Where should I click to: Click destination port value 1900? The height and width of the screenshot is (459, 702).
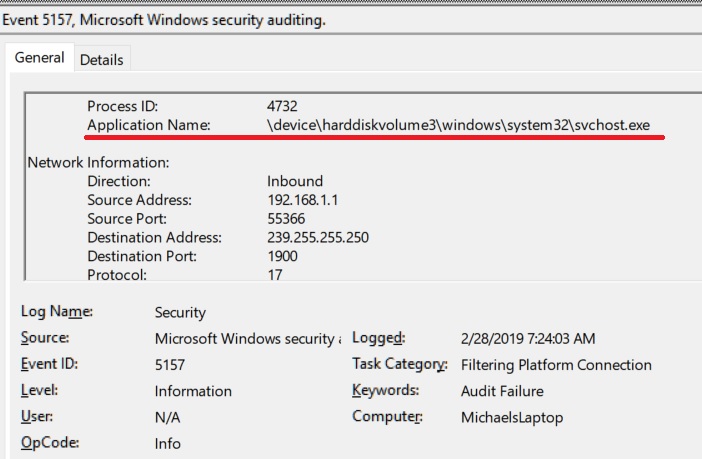[283, 257]
